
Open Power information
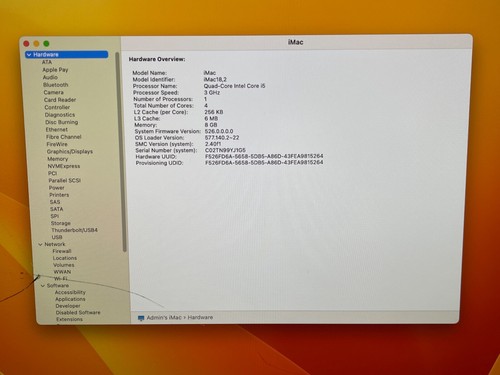coord(57,188)
